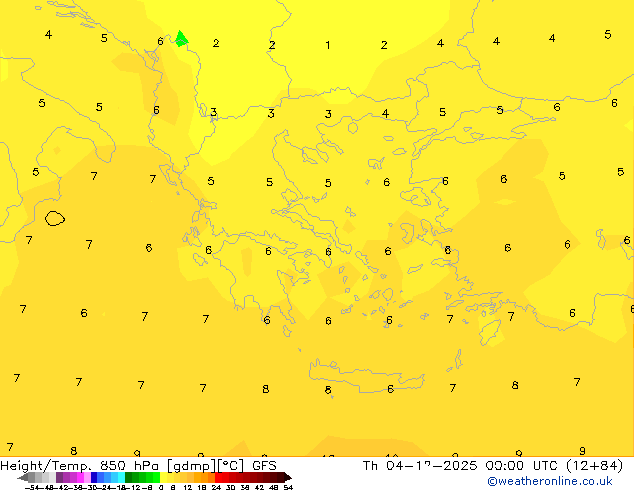Click the '(12+84)' forecast hour text
The width and height of the screenshot is (634, 490).
tap(595, 466)
